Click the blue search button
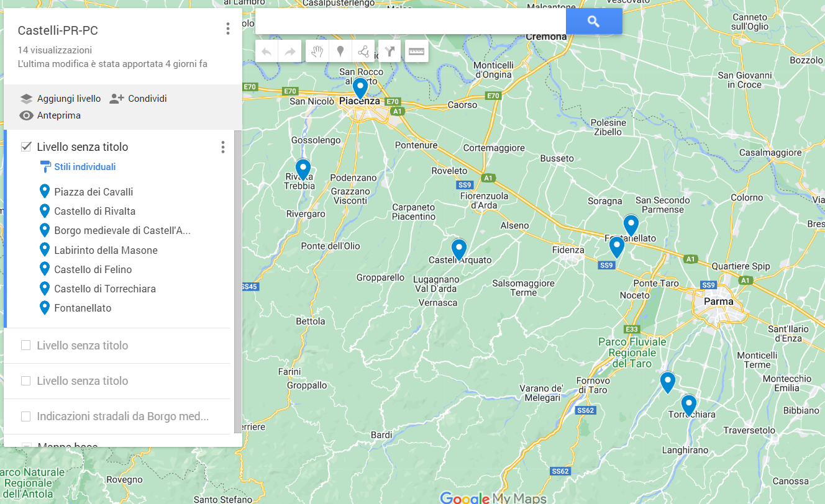The image size is (825, 504). pyautogui.click(x=594, y=22)
